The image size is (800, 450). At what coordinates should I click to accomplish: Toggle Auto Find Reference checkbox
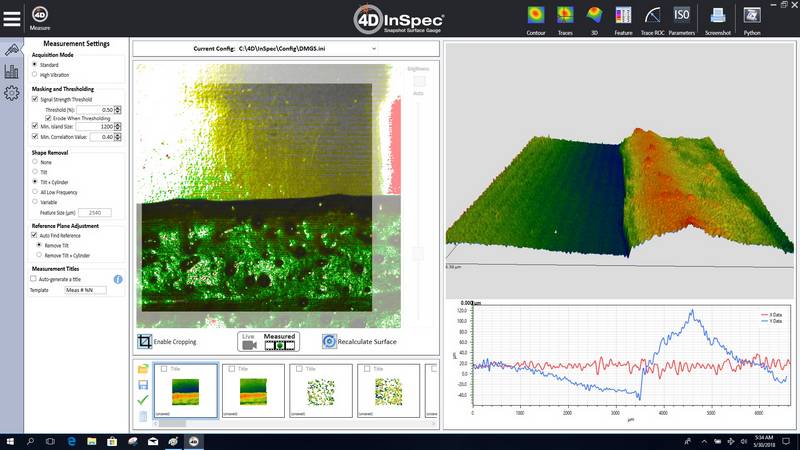click(34, 235)
